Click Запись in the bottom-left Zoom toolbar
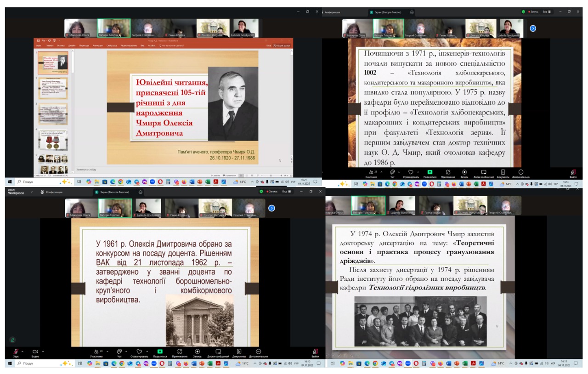The image size is (588, 374). (x=197, y=352)
